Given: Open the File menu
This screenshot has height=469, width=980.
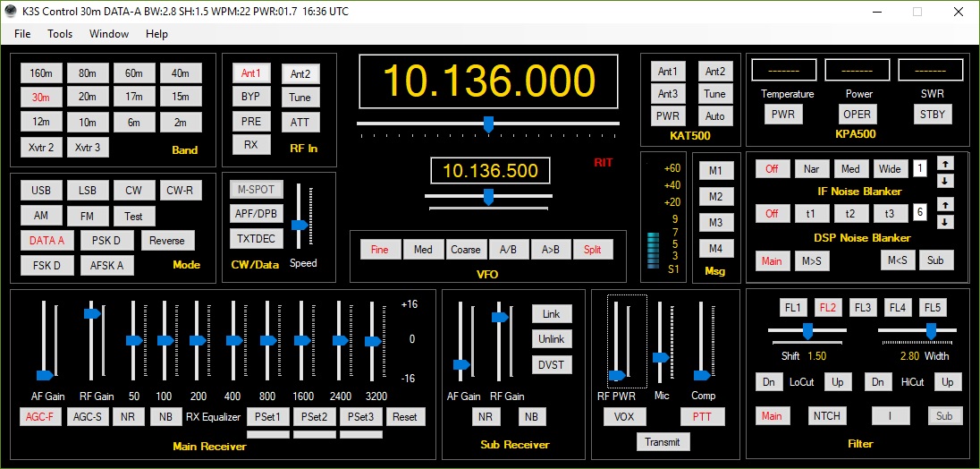Looking at the screenshot, I should click(x=22, y=34).
